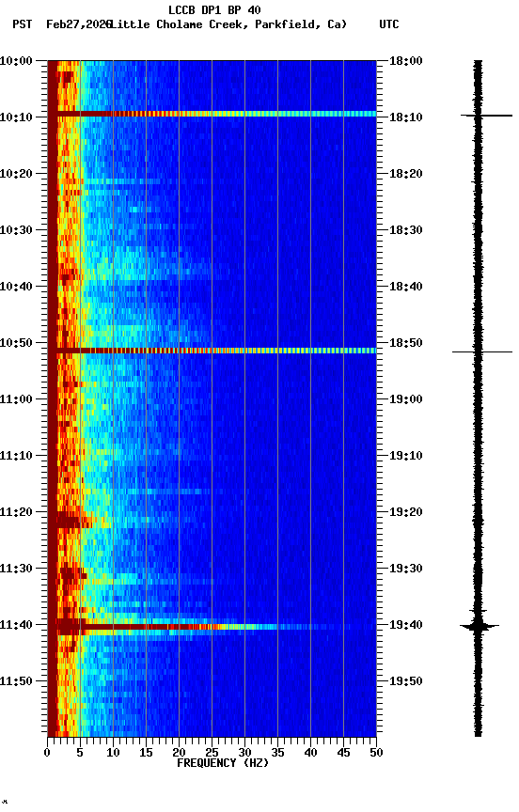This screenshot has width=519, height=812.
Task: Click the "FREQUENCY (HZ)" axis label
Action: click(x=223, y=763)
